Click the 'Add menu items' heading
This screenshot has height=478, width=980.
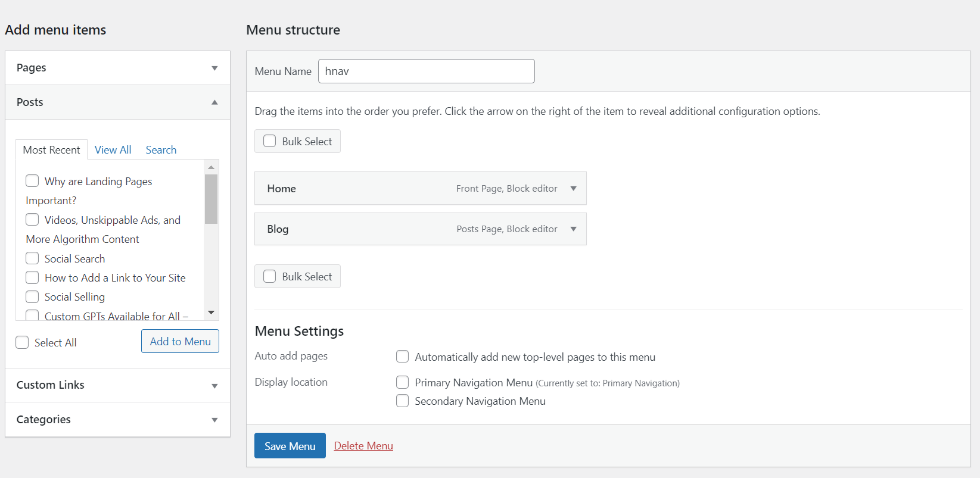click(x=55, y=30)
